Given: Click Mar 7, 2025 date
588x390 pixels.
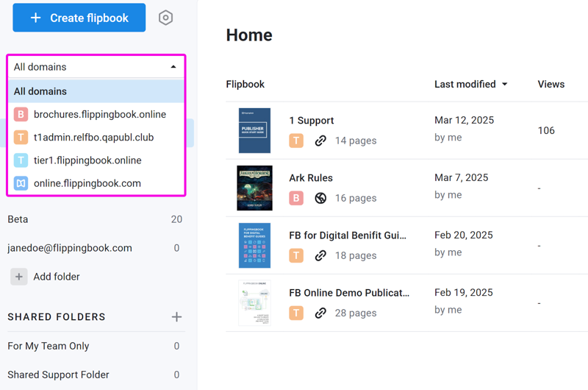Looking at the screenshot, I should (462, 177).
